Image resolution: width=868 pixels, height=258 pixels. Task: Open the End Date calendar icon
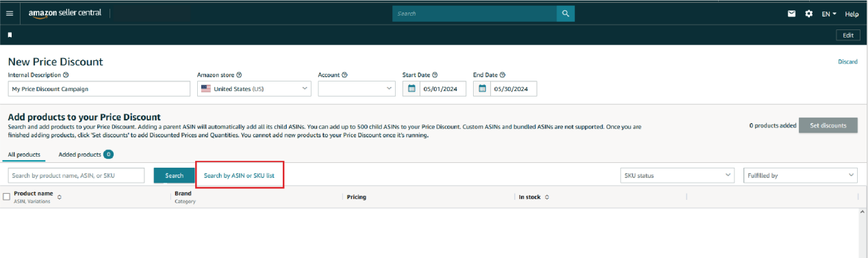click(482, 88)
